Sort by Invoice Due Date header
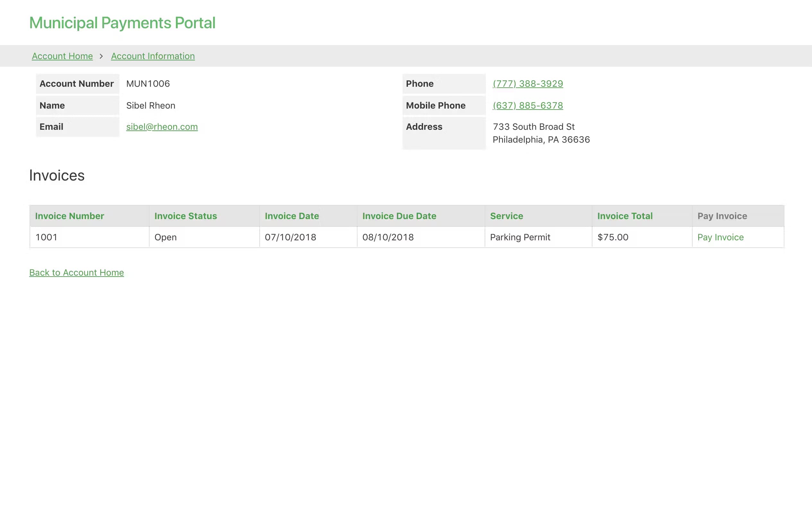 (399, 216)
